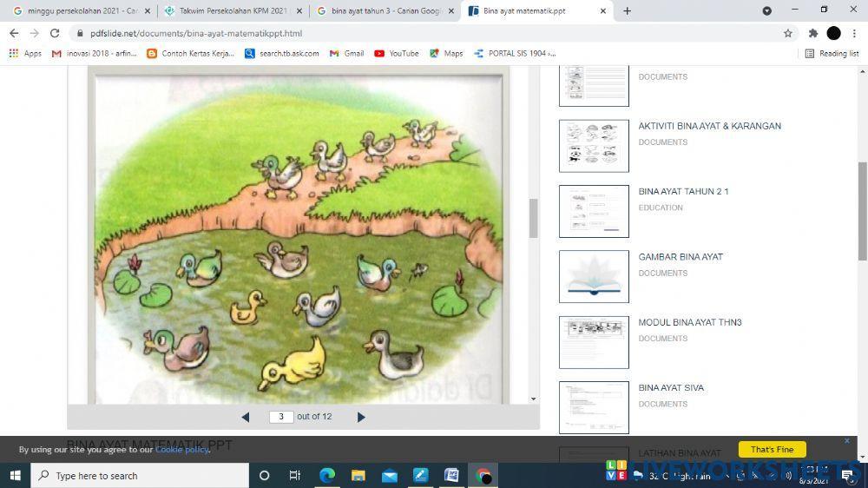Go to the next slide page
Image resolution: width=868 pixels, height=488 pixels.
[x=361, y=417]
